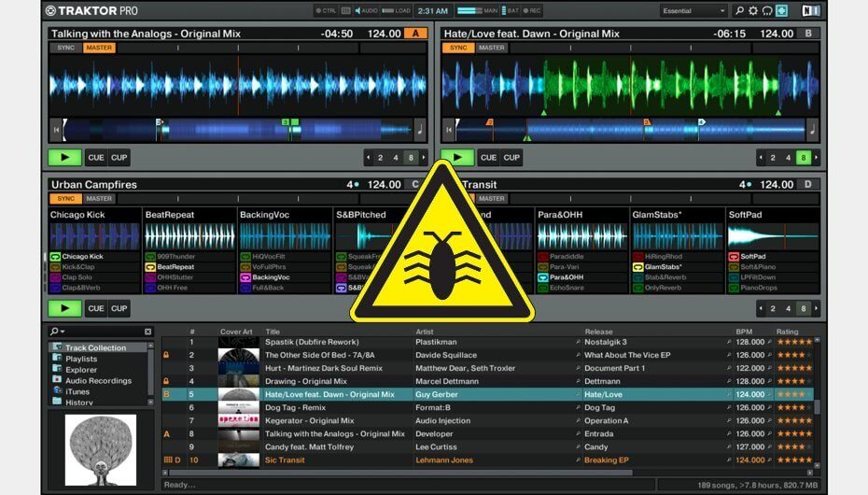
Task: Select the track Dog Tag - Remix
Action: tap(295, 407)
